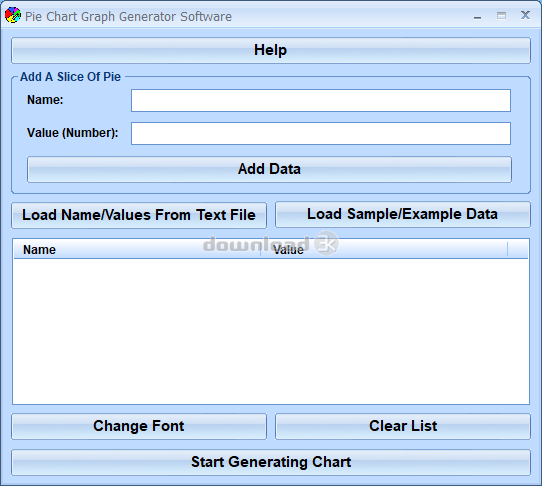Click the "Add A Slice Of Pie" group label
Image resolution: width=542 pixels, height=486 pixels.
tap(71, 77)
